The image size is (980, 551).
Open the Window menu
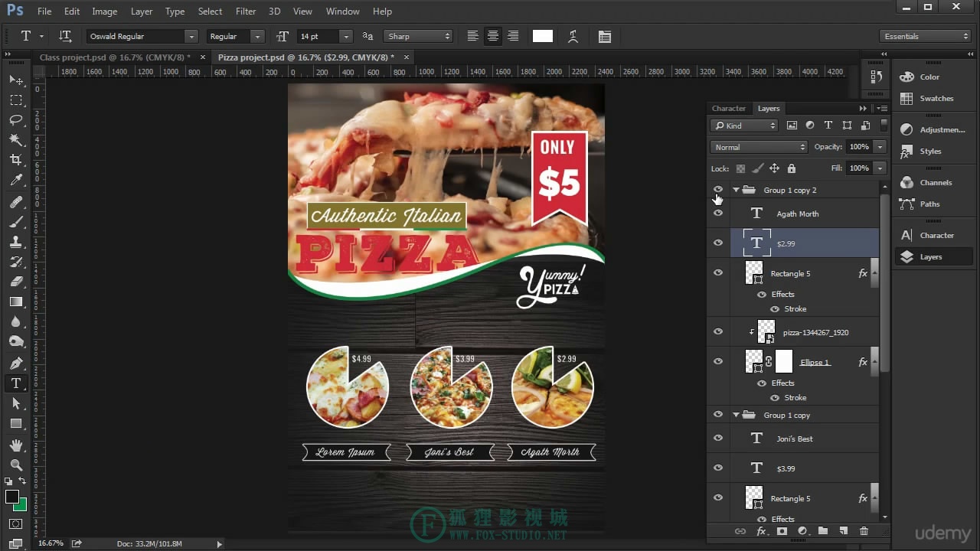pos(342,11)
